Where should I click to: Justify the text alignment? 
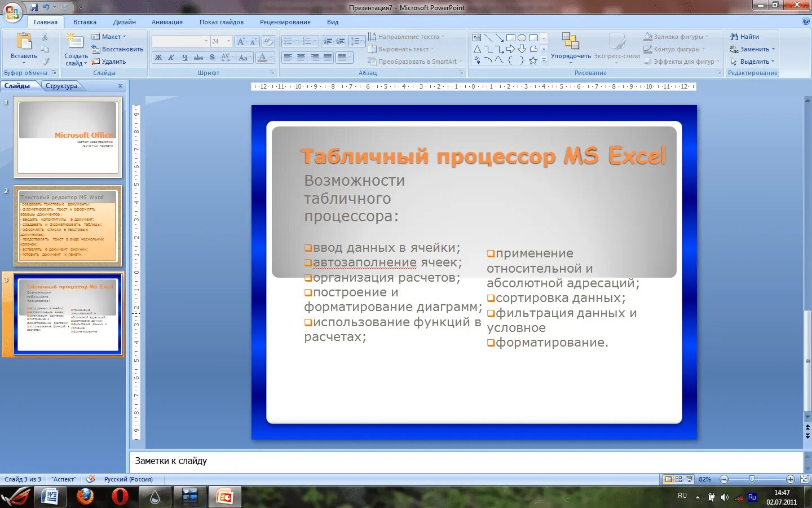coord(327,58)
